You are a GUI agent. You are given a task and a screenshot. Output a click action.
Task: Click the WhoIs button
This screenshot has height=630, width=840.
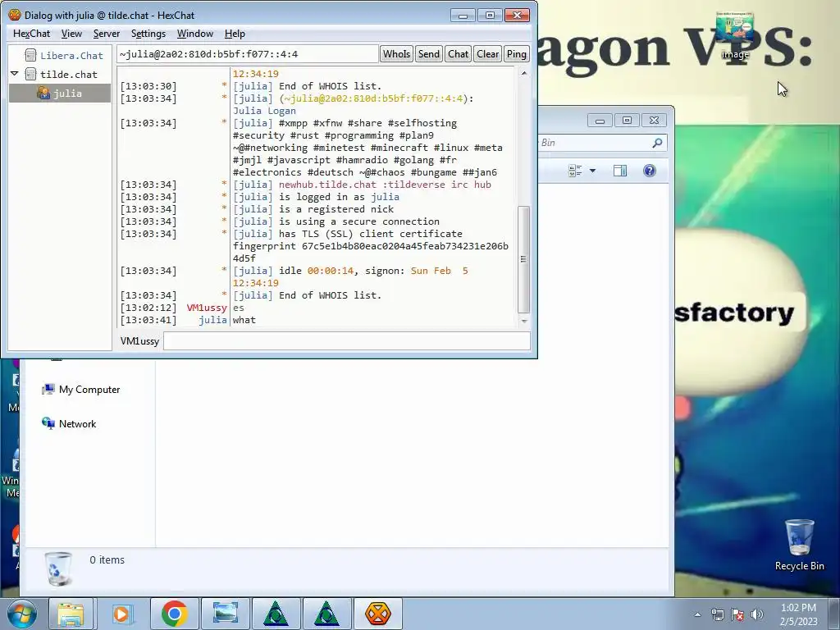click(x=396, y=54)
